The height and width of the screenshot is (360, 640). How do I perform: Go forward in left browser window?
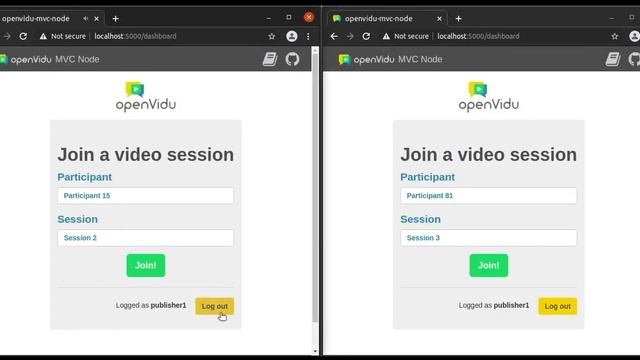pyautogui.click(x=7, y=36)
